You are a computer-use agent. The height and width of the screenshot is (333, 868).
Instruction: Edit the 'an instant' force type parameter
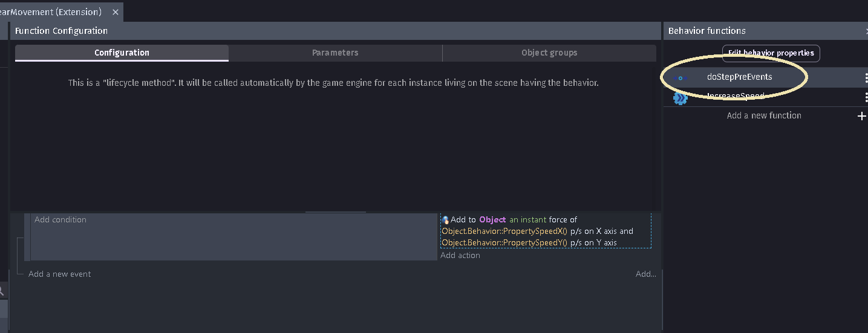(x=528, y=220)
